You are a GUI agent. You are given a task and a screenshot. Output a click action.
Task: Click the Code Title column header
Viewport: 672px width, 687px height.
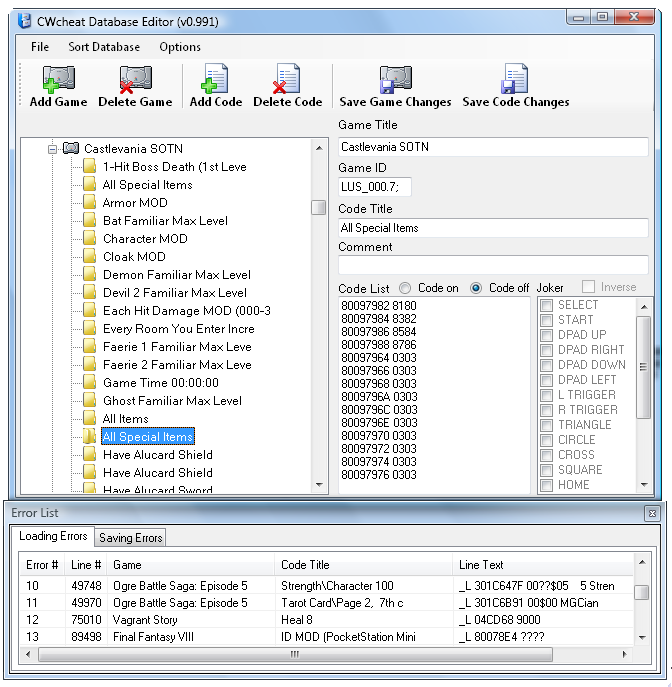tap(364, 565)
